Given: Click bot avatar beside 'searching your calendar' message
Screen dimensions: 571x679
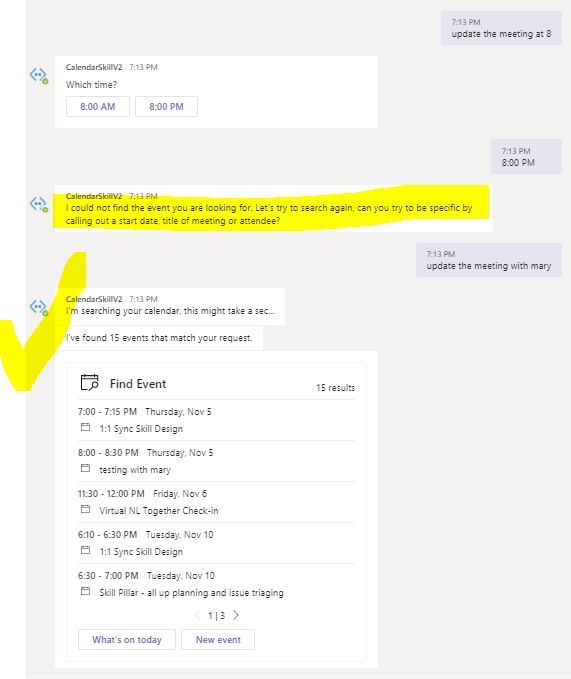Looking at the screenshot, I should pyautogui.click(x=39, y=307).
